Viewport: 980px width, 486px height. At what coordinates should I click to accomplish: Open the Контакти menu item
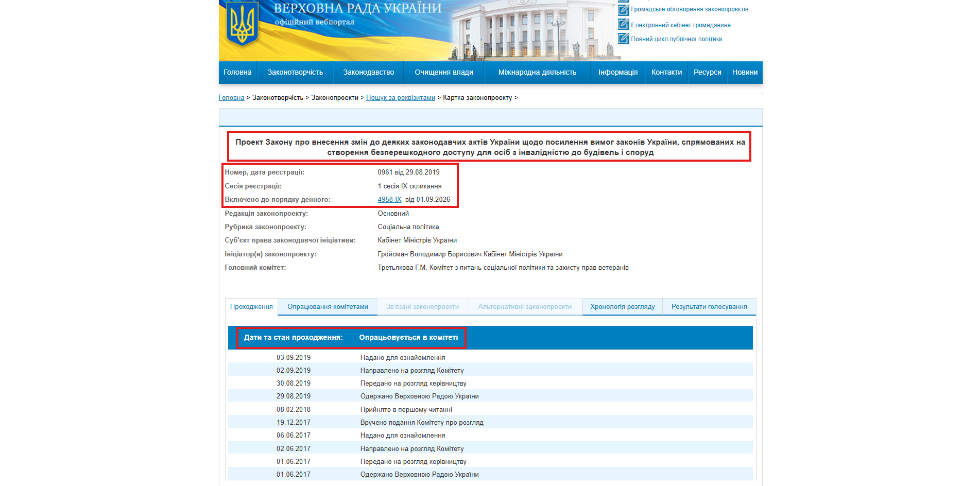[x=666, y=72]
